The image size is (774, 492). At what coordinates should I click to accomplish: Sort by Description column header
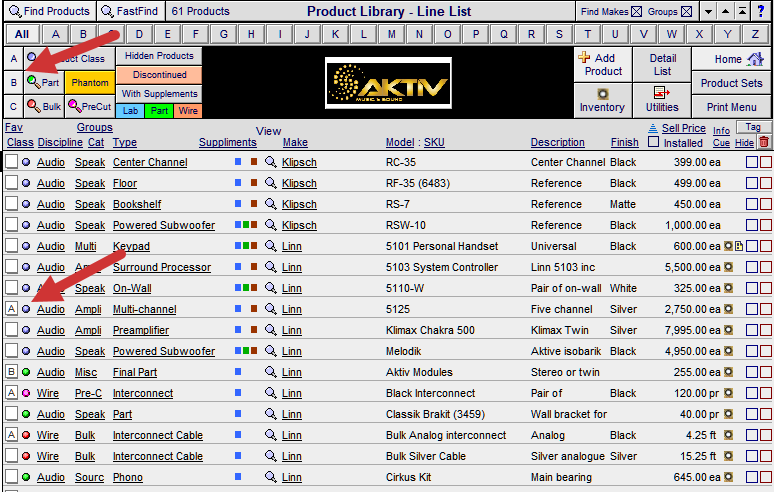[557, 142]
